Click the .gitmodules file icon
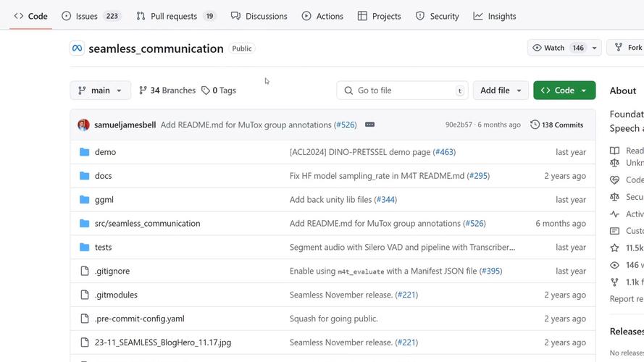644x362 pixels. [85, 295]
